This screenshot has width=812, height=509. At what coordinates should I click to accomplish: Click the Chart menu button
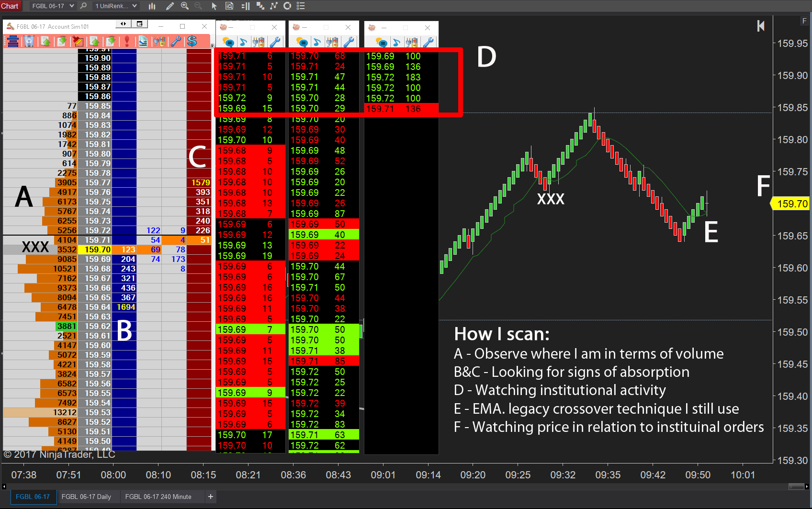pos(10,6)
